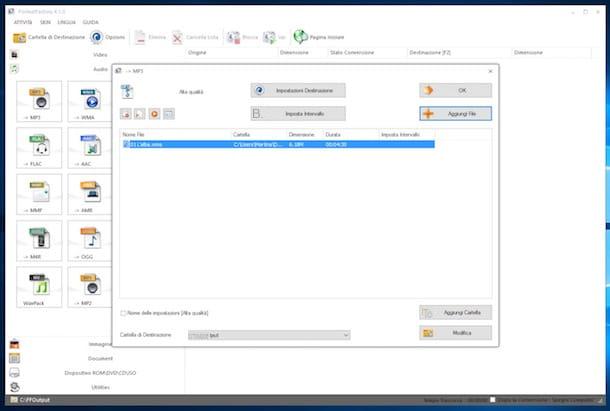The image size is (610, 411).
Task: Click the Aggiungi File button
Action: [x=455, y=114]
